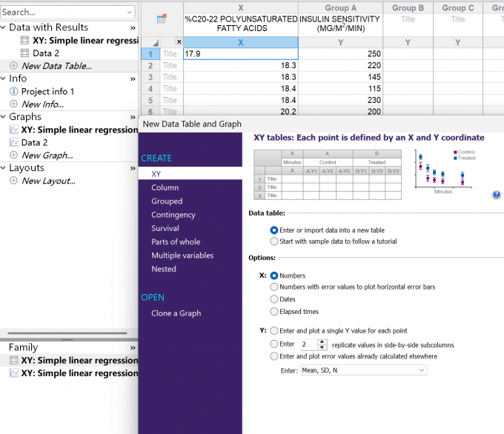Viewport: 504px width, 434px height.
Task: Open the Search box dropdown arrow
Action: pyautogui.click(x=130, y=12)
